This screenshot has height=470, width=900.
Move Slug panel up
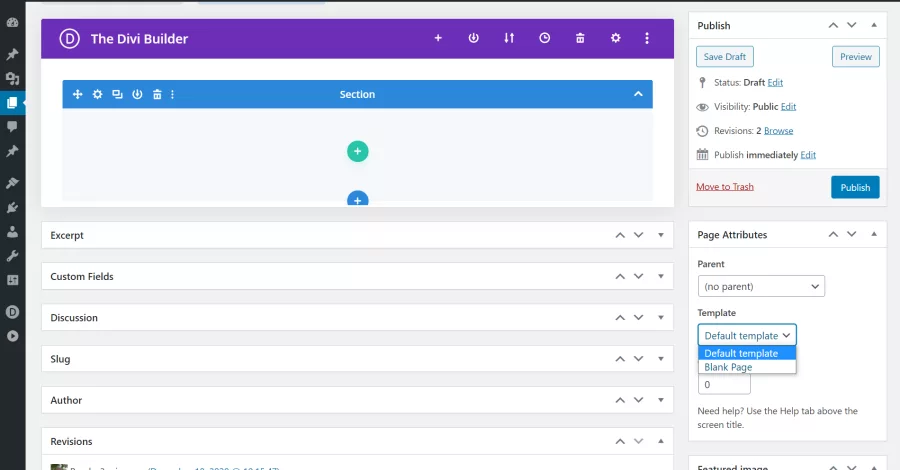coord(620,359)
